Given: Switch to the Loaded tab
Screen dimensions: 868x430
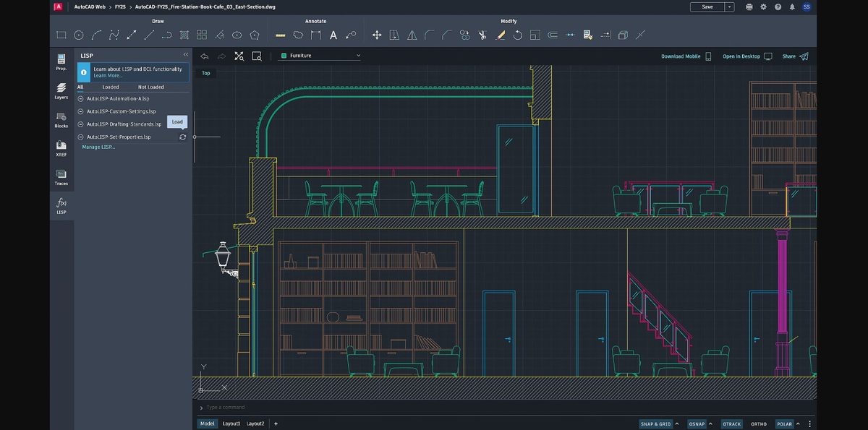Looking at the screenshot, I should (111, 87).
